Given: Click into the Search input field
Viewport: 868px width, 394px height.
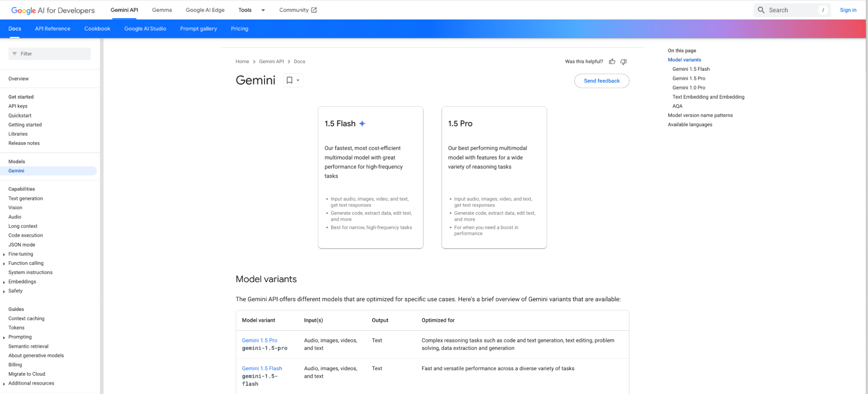Looking at the screenshot, I should [792, 10].
